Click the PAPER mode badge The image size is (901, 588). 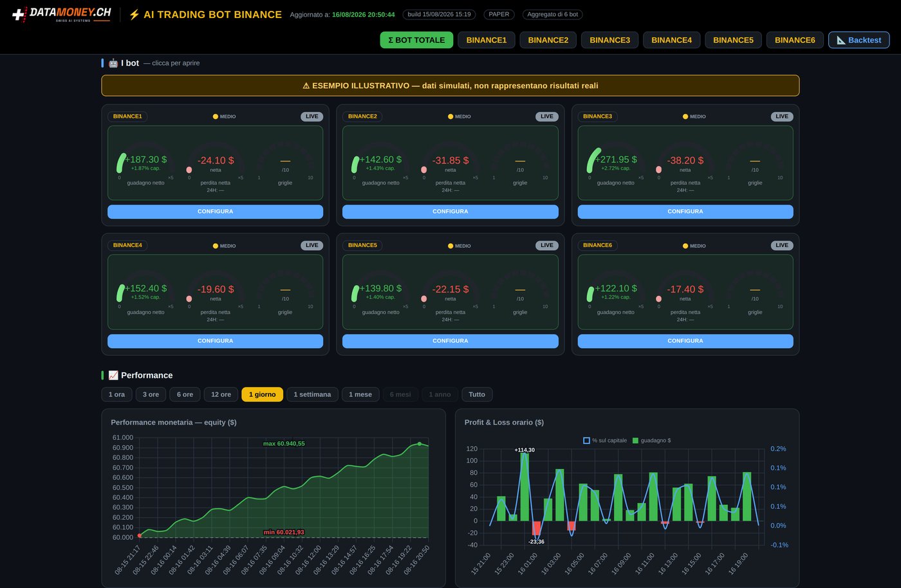[499, 14]
